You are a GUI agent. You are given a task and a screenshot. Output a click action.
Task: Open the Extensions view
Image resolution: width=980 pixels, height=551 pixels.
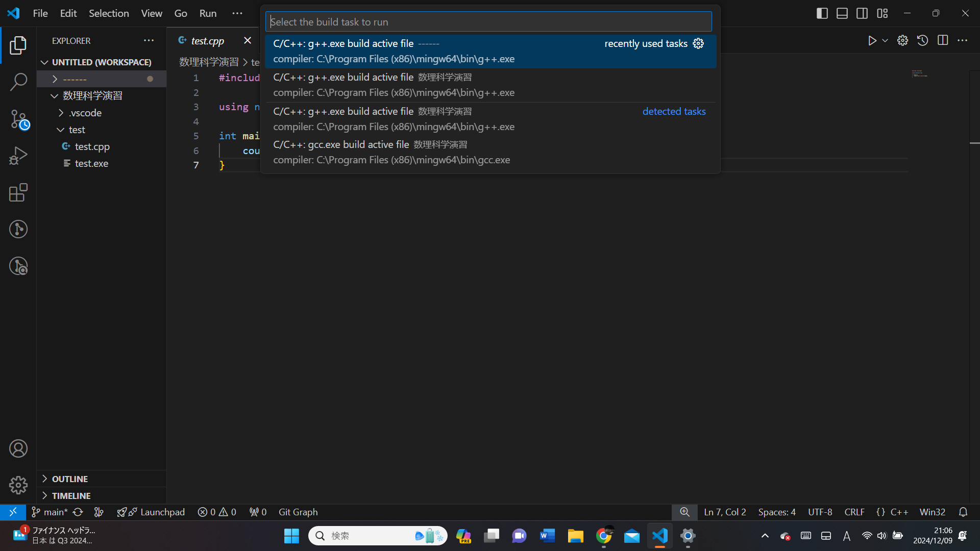coord(18,192)
